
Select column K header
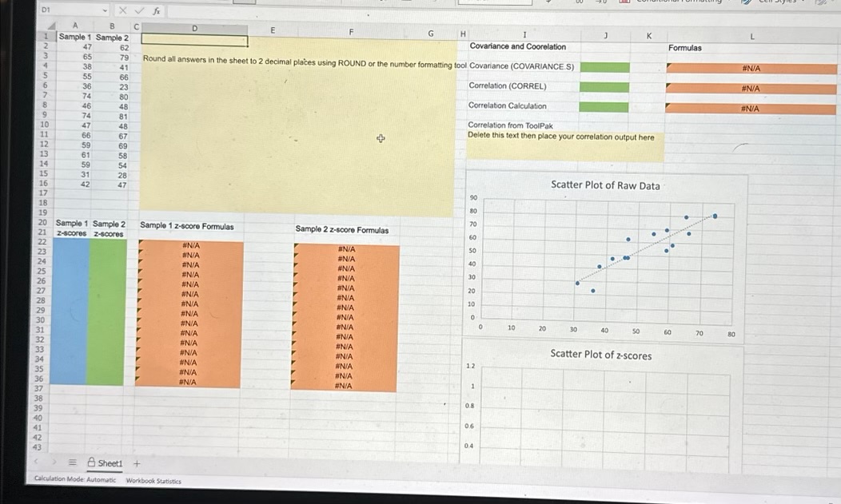coord(648,36)
